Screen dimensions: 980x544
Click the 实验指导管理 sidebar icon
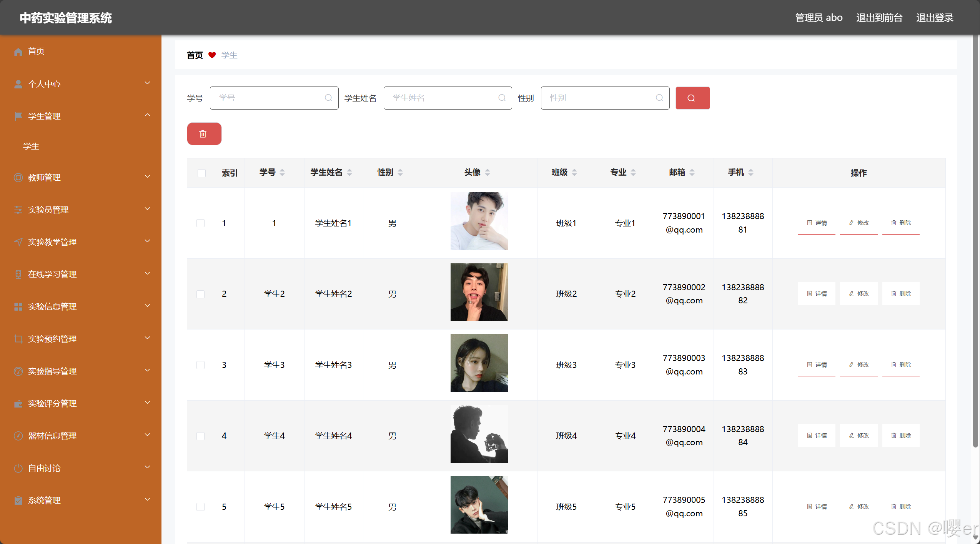click(18, 371)
